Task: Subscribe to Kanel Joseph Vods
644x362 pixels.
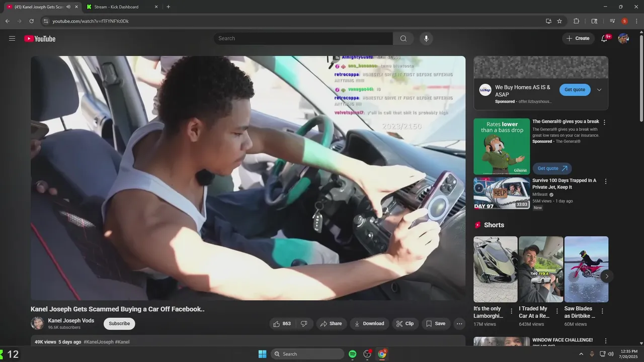Action: [x=119, y=324]
